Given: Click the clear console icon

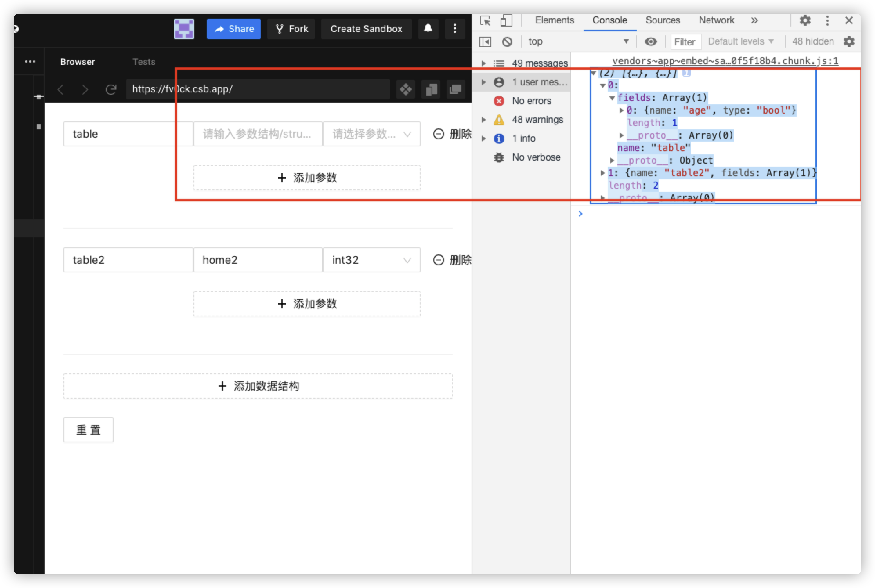Looking at the screenshot, I should tap(507, 41).
